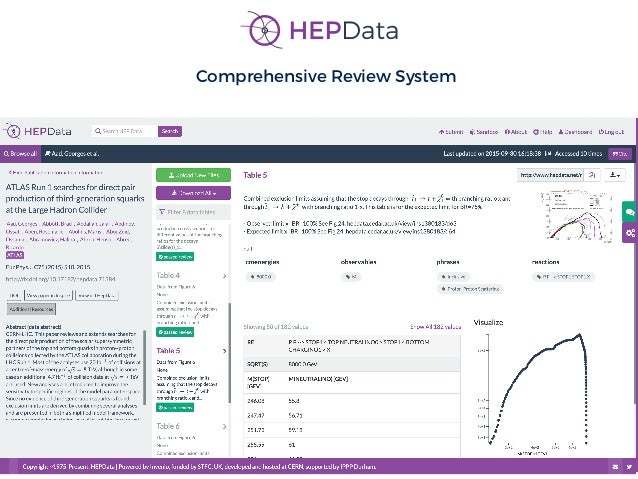Click the green review badge under Table 4

point(175,332)
